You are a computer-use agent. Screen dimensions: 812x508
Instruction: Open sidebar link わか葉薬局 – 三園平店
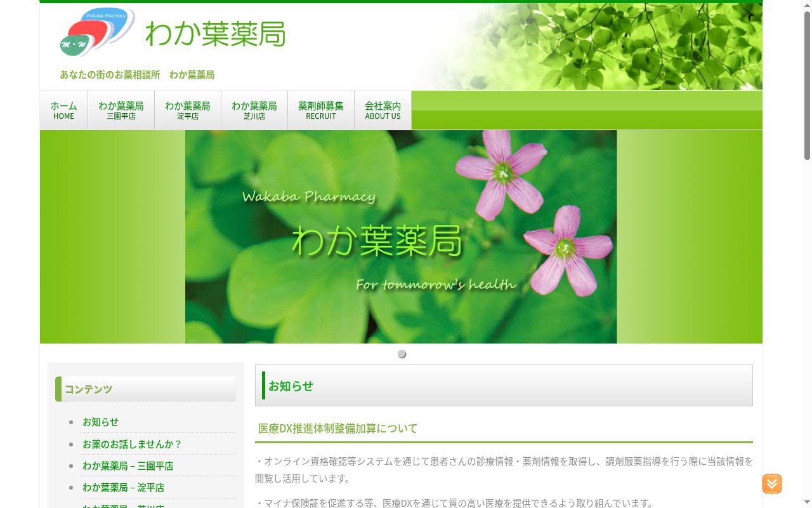click(x=128, y=465)
